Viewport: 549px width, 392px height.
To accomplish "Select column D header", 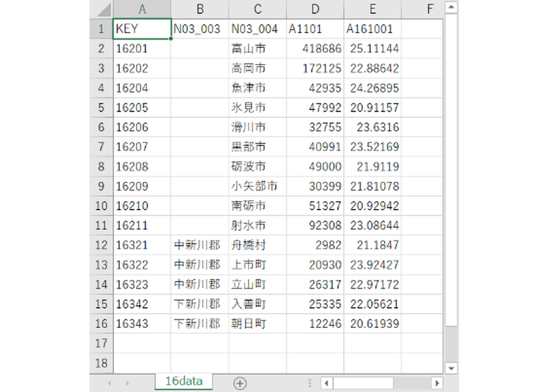I will coord(315,9).
